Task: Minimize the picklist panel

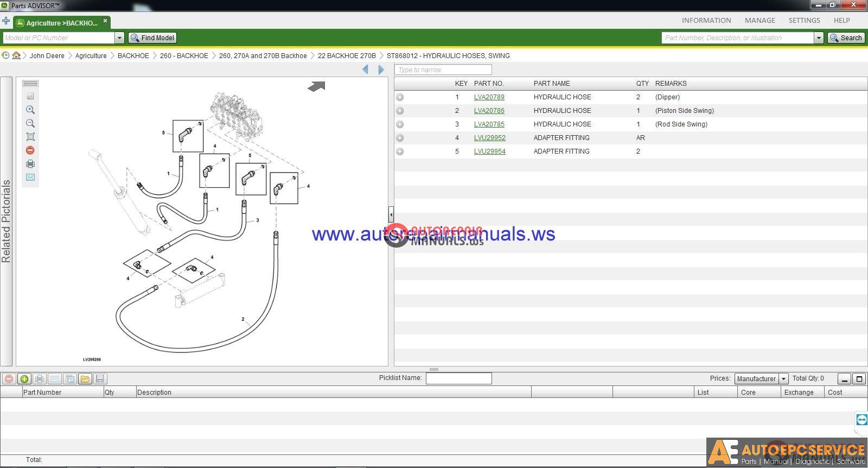Action: tap(844, 379)
